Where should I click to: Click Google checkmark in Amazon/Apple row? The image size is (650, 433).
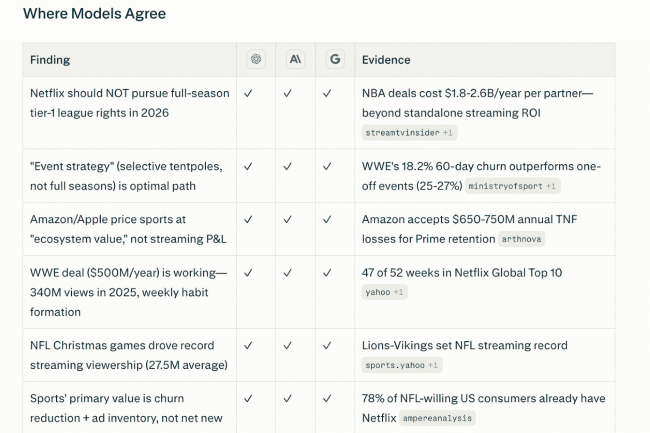327,219
